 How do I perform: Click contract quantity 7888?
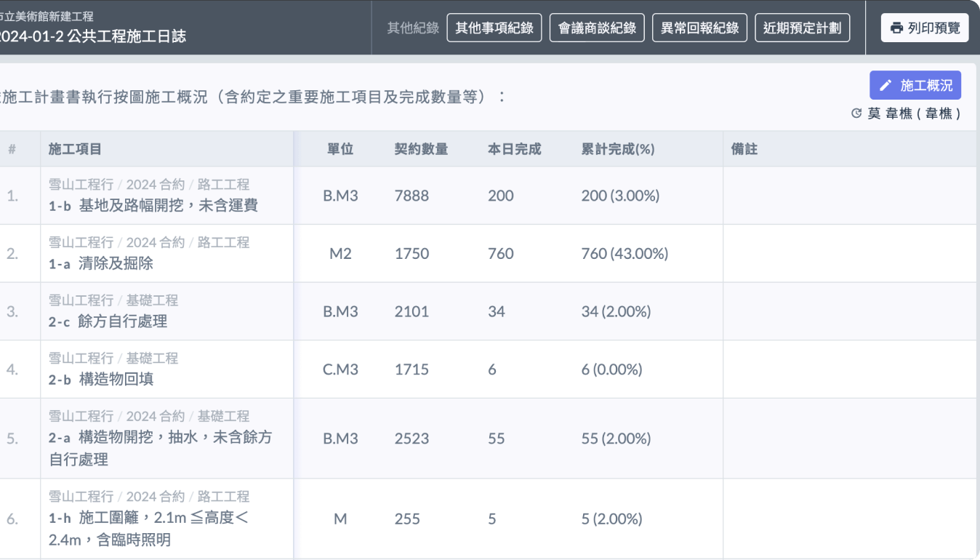tap(411, 196)
